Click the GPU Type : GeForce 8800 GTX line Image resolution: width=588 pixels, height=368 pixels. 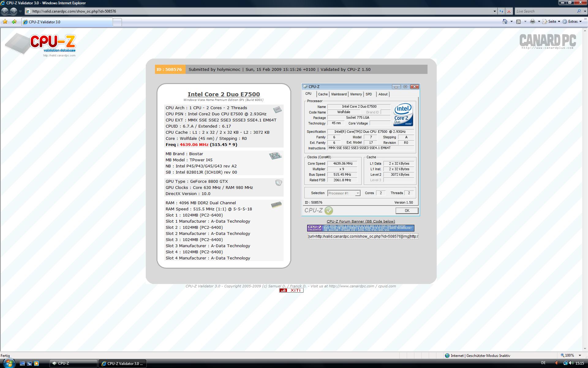[x=197, y=182]
